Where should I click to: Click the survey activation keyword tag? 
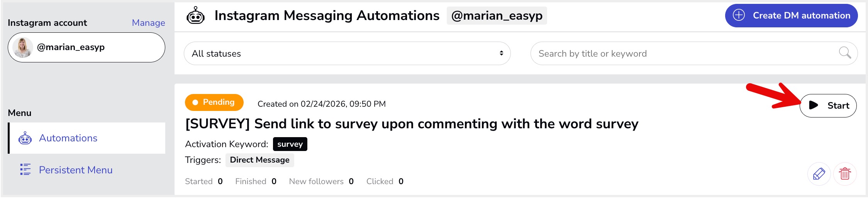click(290, 144)
